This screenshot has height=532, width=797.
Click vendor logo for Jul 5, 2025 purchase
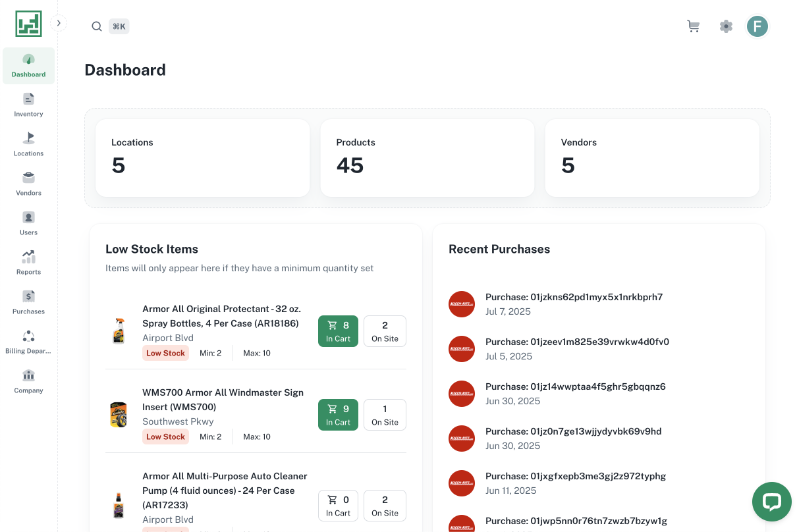point(462,349)
